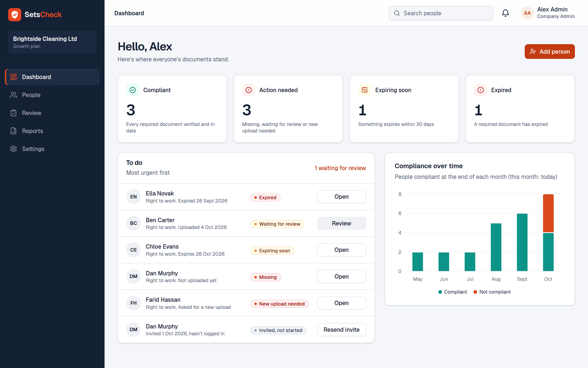Click Review for Ben Carter
This screenshot has width=588, height=368.
click(x=342, y=223)
